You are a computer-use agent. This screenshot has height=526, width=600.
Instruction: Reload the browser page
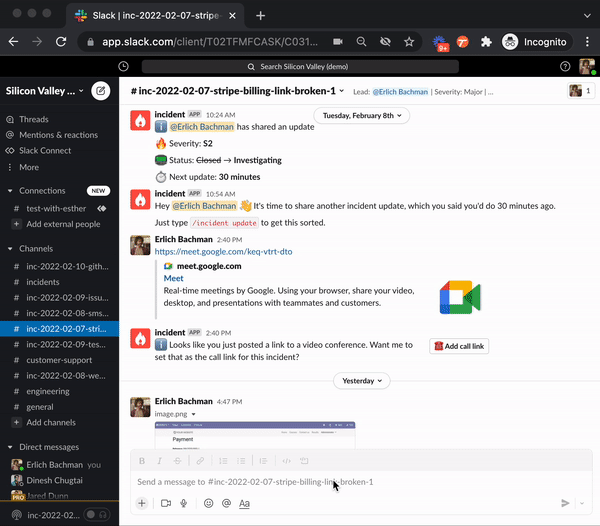[61, 42]
